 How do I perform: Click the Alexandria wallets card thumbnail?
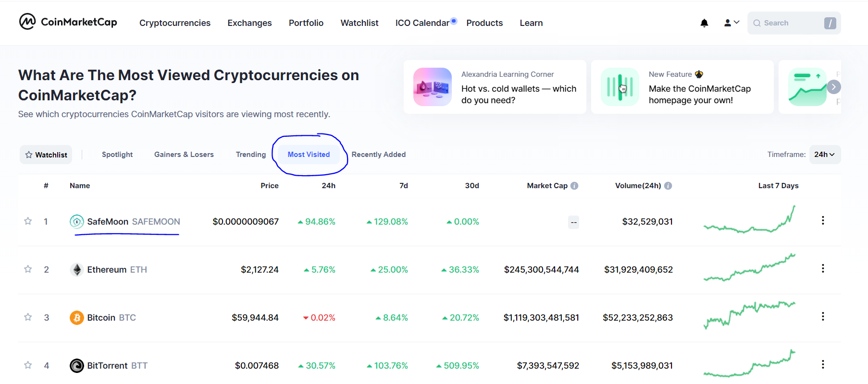(x=433, y=87)
